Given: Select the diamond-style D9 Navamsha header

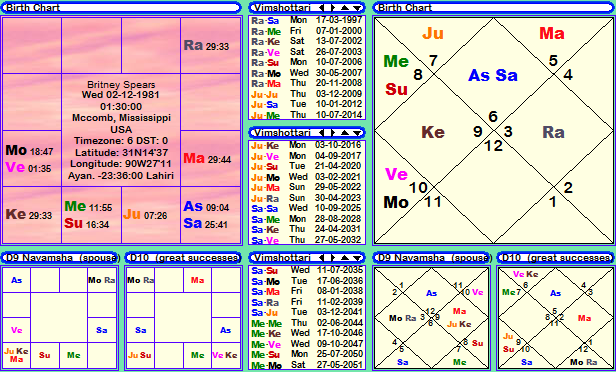Looking at the screenshot, I should coord(432,258).
